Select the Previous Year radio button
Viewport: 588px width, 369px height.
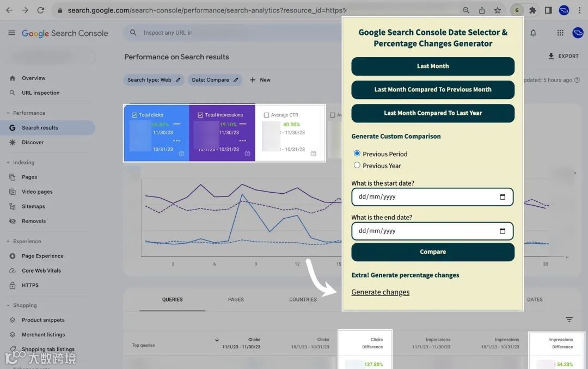[357, 165]
